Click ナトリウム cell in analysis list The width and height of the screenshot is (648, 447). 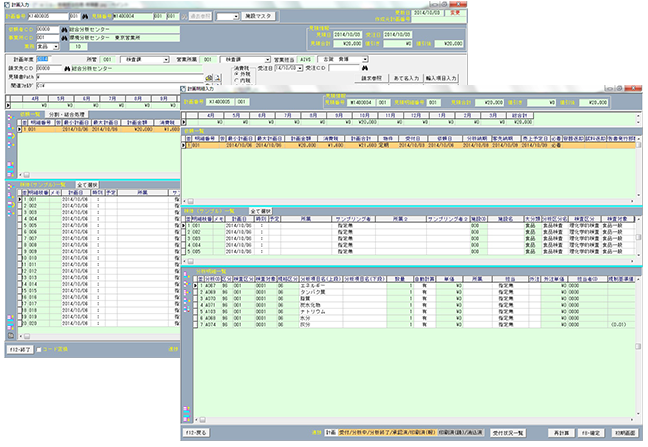coord(321,311)
